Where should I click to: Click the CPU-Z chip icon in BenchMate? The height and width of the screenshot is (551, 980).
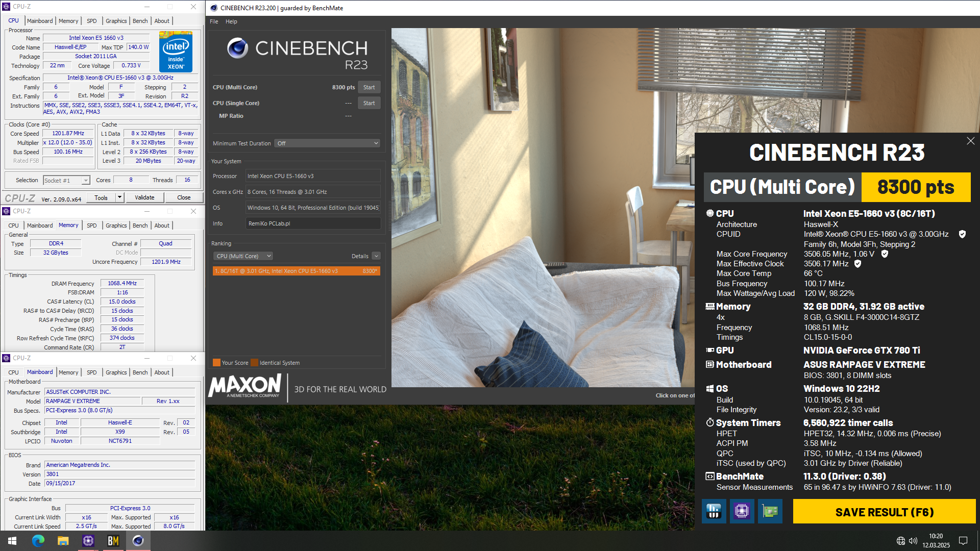pos(742,511)
